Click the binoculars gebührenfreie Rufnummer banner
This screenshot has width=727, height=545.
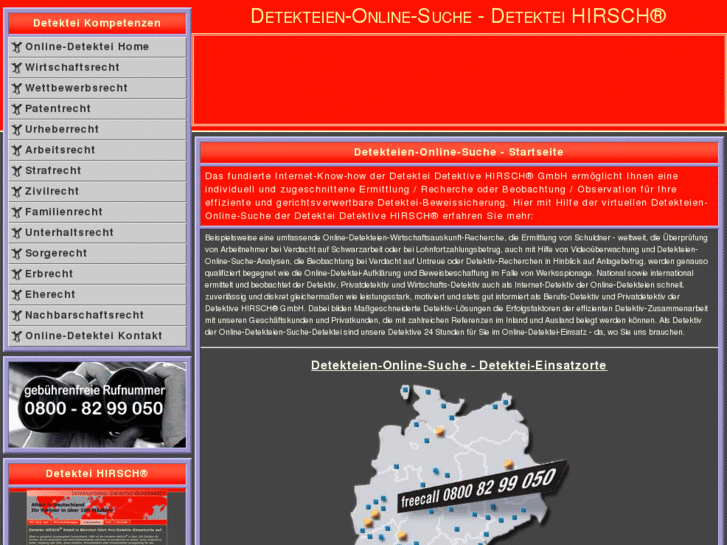97,404
